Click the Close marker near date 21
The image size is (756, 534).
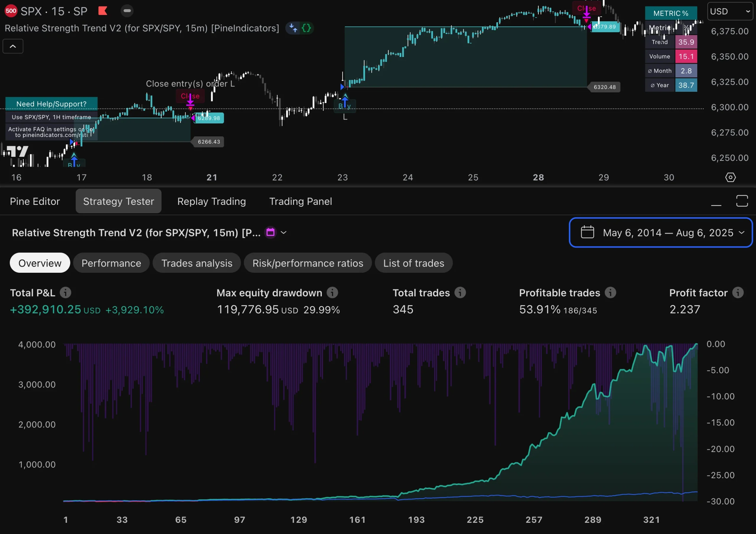190,97
